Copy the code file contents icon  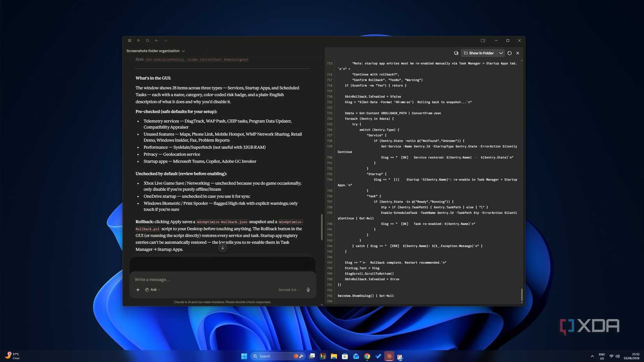click(456, 53)
